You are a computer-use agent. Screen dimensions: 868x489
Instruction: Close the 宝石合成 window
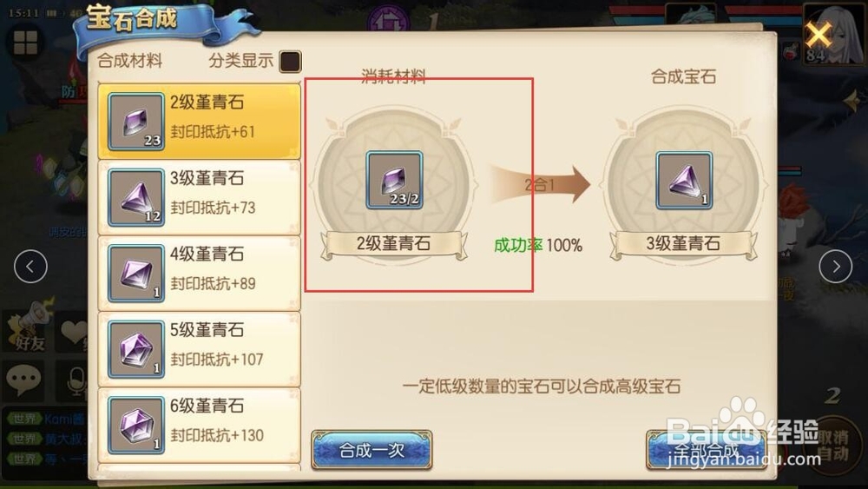click(x=819, y=35)
